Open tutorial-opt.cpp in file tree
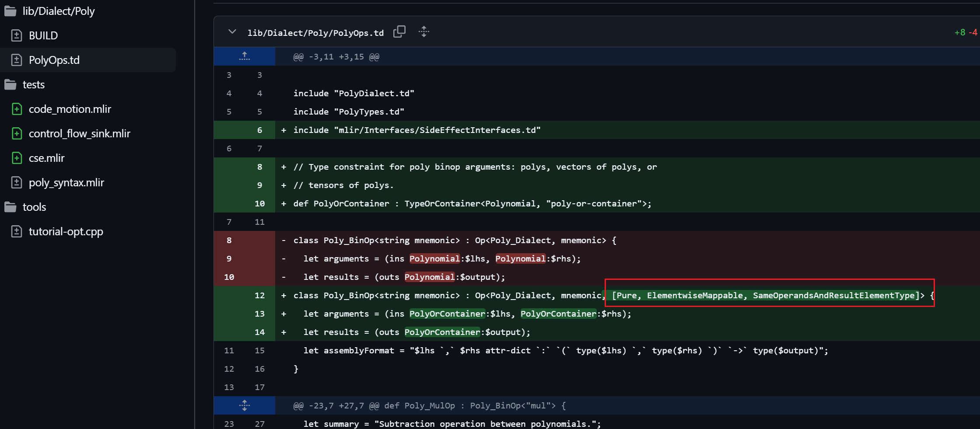Viewport: 980px width, 429px height. pos(66,231)
